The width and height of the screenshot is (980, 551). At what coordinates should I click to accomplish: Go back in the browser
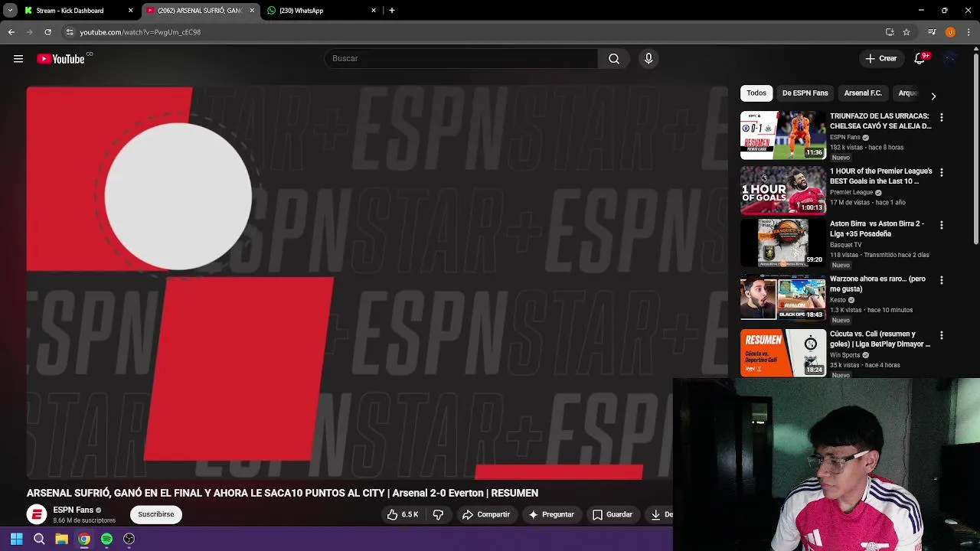(11, 32)
